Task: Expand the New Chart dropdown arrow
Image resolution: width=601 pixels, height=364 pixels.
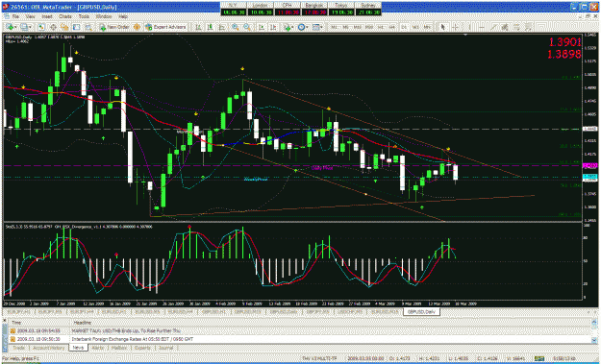Action: (15, 27)
